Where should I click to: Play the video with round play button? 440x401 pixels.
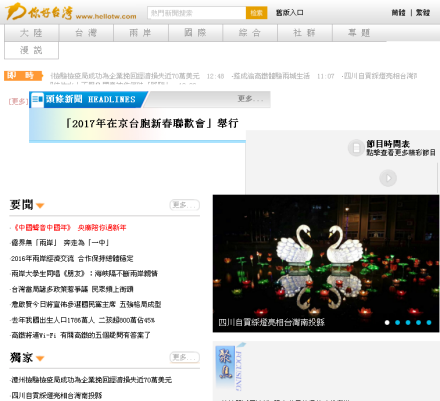pyautogui.click(x=388, y=178)
